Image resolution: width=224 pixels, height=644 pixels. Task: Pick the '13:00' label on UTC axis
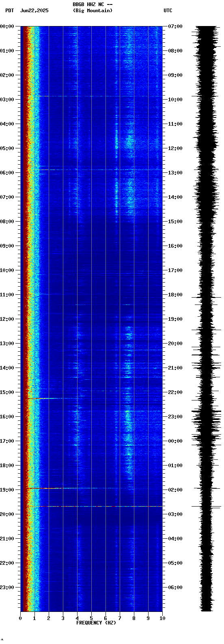(175, 173)
